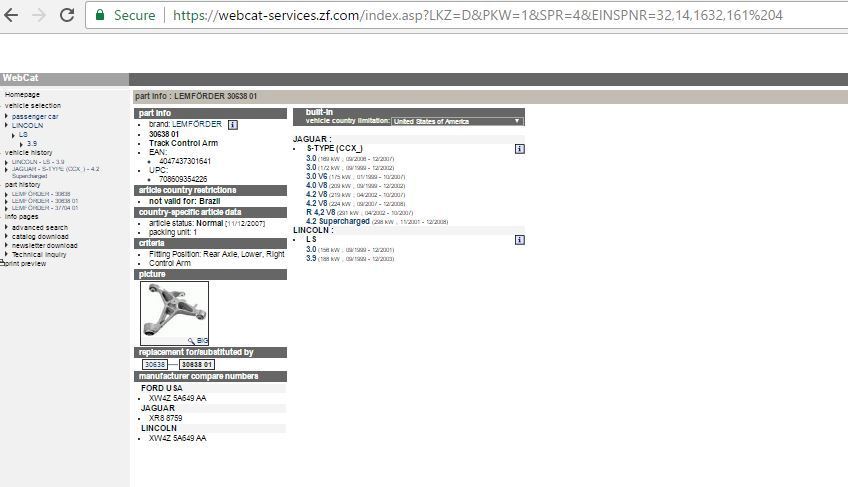
Task: Open vehicle country limitation dropdown
Action: (457, 121)
